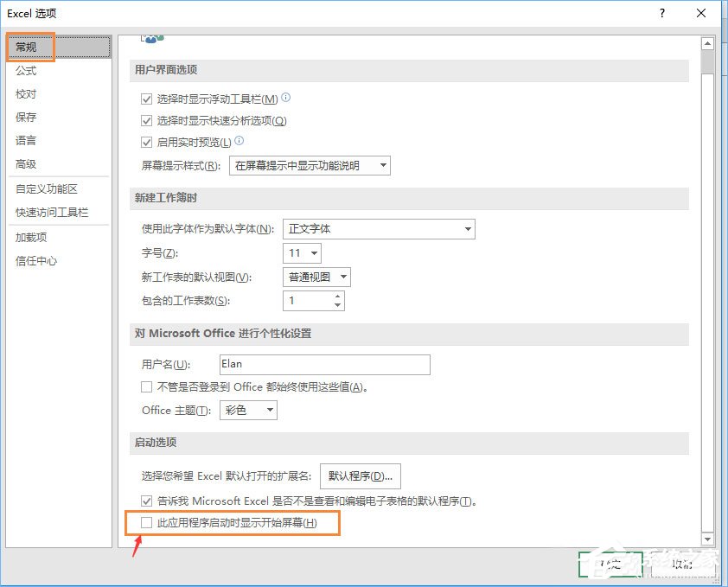Disable 选择时显示快速分析选项
This screenshot has height=587, width=728.
147,121
